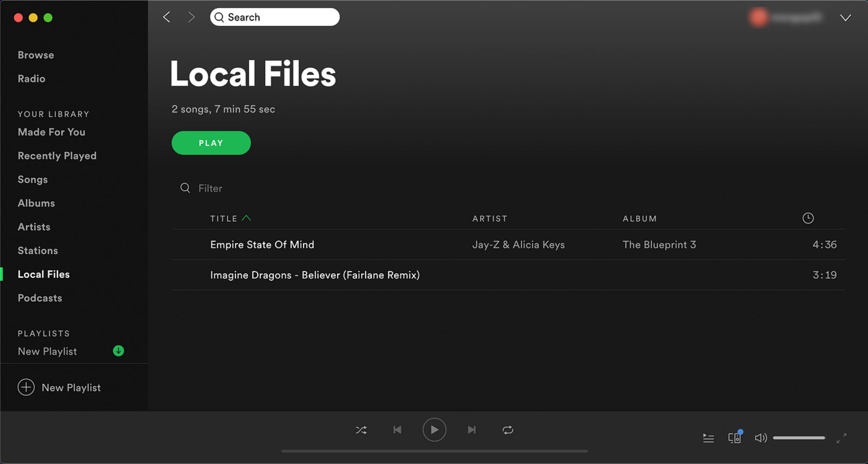Viewport: 868px width, 464px height.
Task: Enable shuffle playback
Action: click(361, 430)
